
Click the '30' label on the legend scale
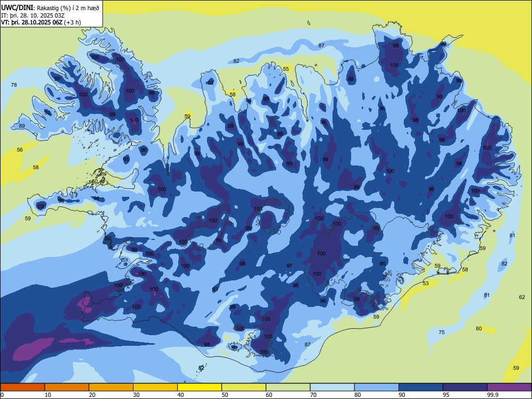pyautogui.click(x=136, y=395)
